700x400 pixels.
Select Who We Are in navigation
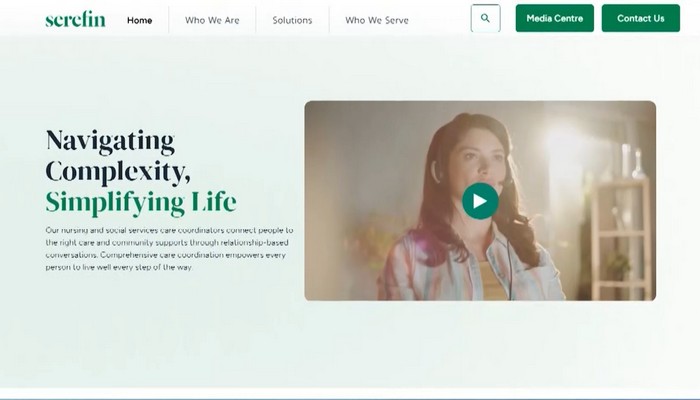pyautogui.click(x=212, y=20)
